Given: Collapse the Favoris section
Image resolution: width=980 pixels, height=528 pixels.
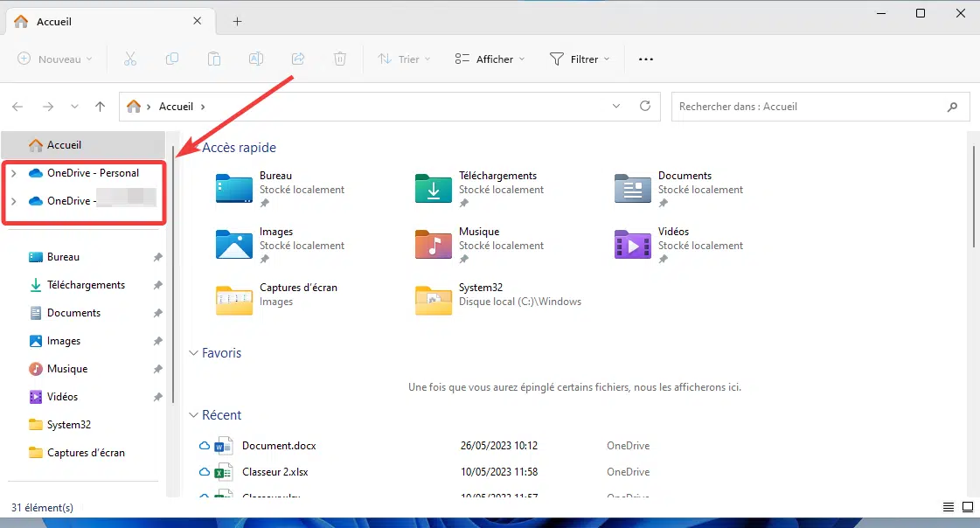Looking at the screenshot, I should pyautogui.click(x=193, y=353).
